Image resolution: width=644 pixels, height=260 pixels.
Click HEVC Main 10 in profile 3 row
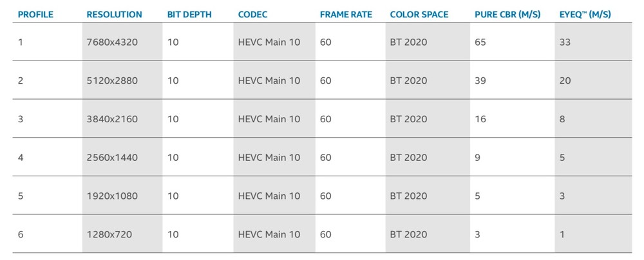pyautogui.click(x=269, y=119)
